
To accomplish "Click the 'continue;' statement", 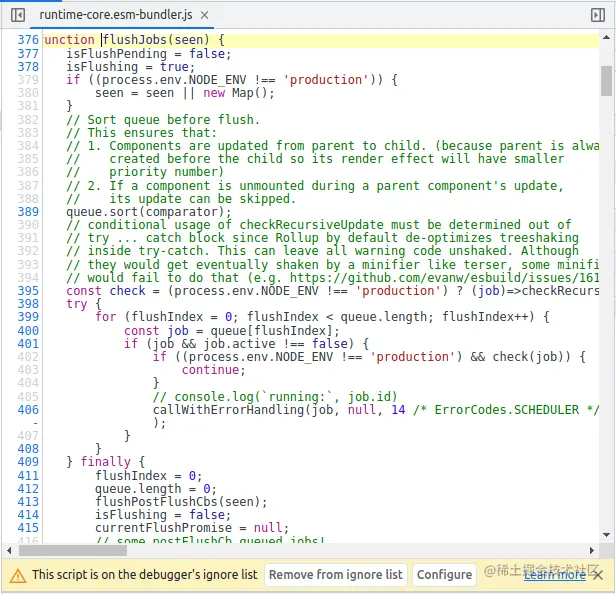I will (214, 370).
